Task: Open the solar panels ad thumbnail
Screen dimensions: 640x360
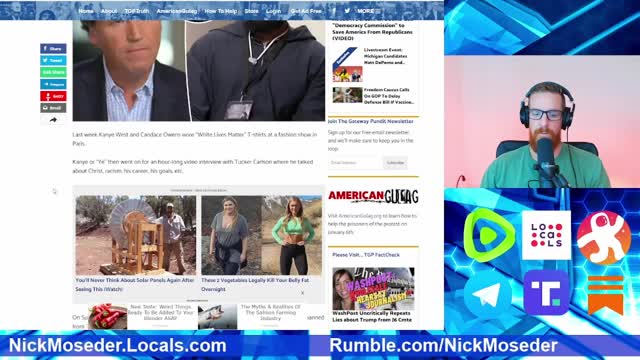Action: pyautogui.click(x=136, y=235)
